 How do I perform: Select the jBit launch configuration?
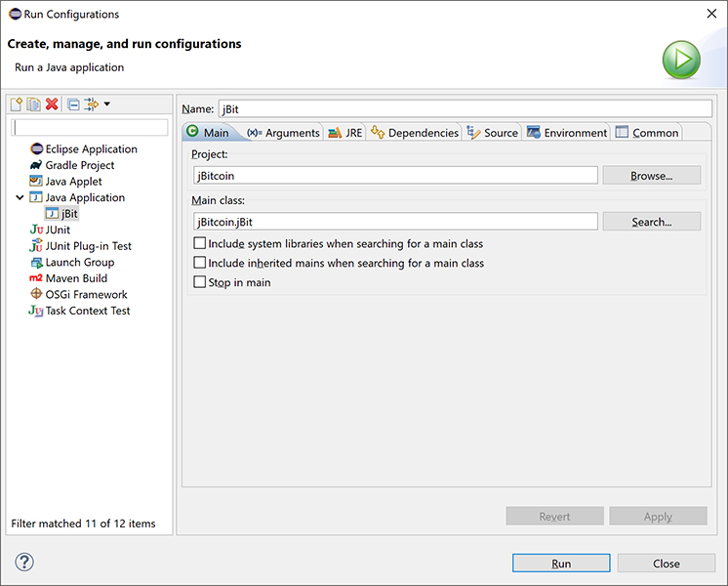pos(68,214)
